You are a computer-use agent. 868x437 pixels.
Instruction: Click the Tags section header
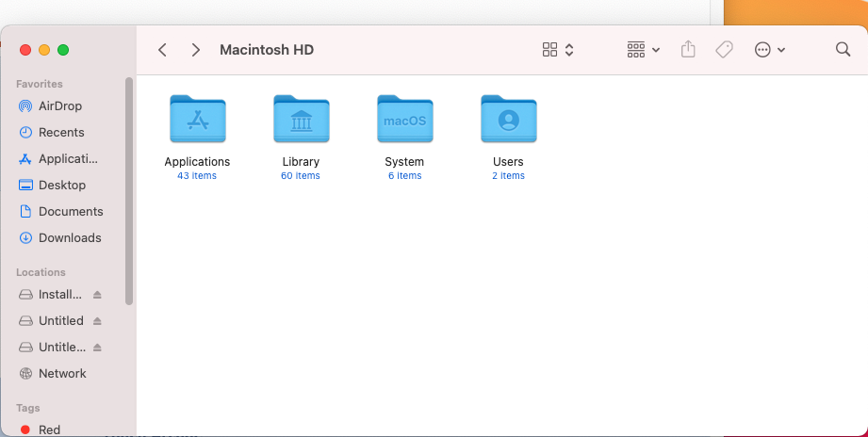tap(27, 408)
